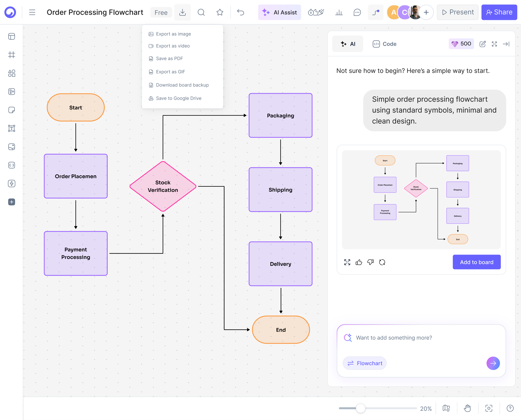Open the templates panel icon in sidebar

(x=12, y=36)
